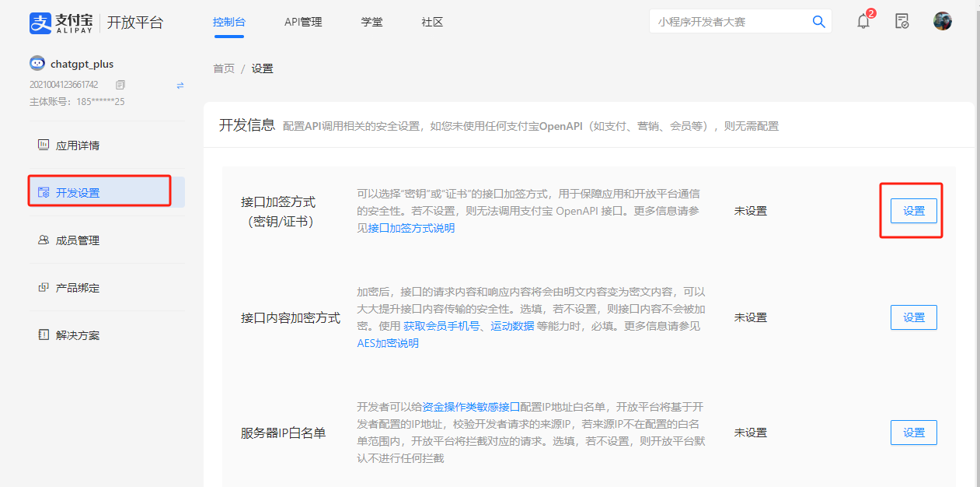This screenshot has width=980, height=487.
Task: Click the search magnifier icon
Action: click(x=818, y=22)
